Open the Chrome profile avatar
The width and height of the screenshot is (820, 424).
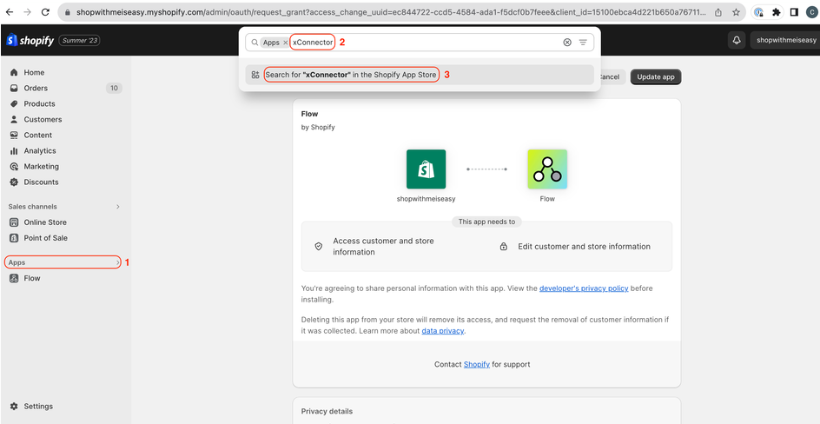tap(812, 12)
